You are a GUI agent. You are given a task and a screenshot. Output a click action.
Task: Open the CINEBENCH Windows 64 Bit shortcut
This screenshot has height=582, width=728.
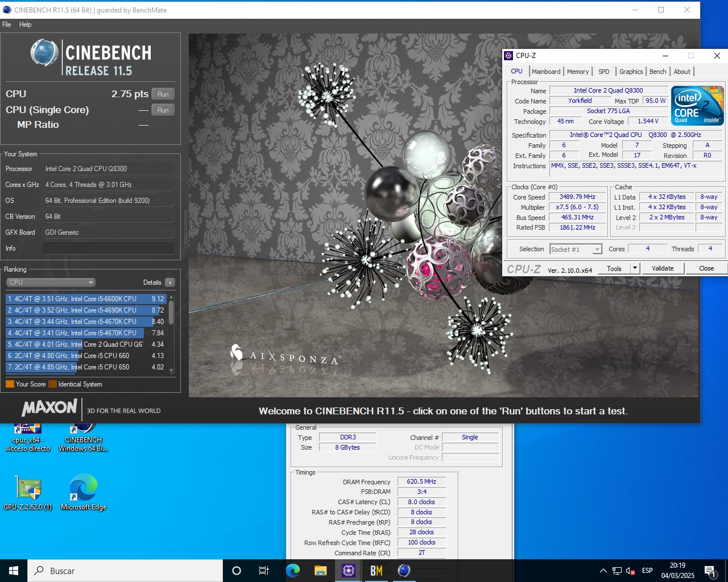pos(83,438)
